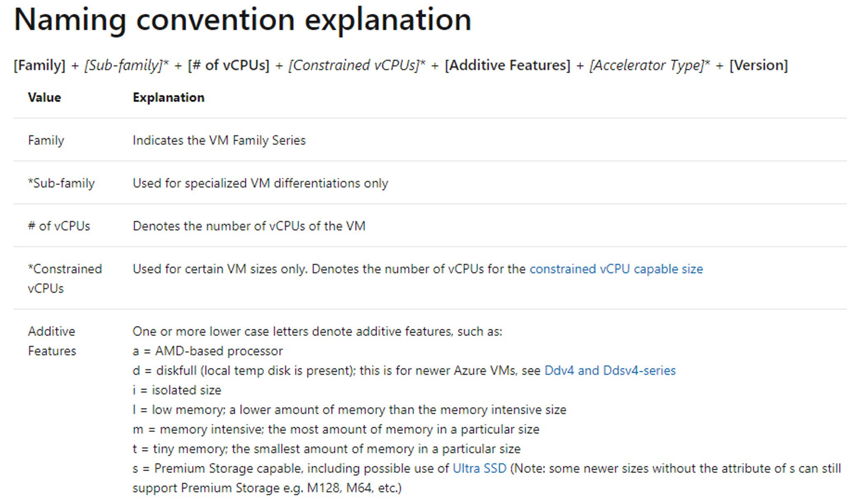Click the 'i = isolated size' line
Viewport: 847px width, 504px height.
click(x=177, y=390)
